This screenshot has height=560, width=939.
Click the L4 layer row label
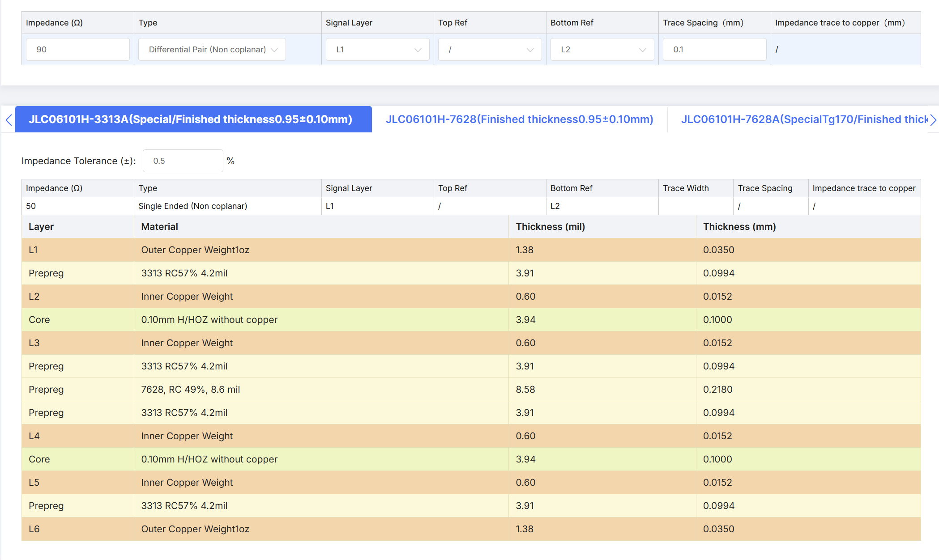point(34,436)
